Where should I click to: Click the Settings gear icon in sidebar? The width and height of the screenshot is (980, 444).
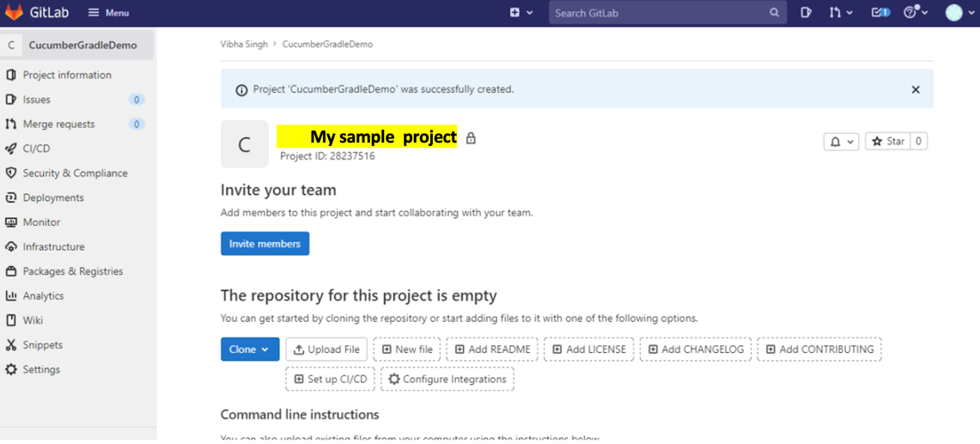pos(10,369)
